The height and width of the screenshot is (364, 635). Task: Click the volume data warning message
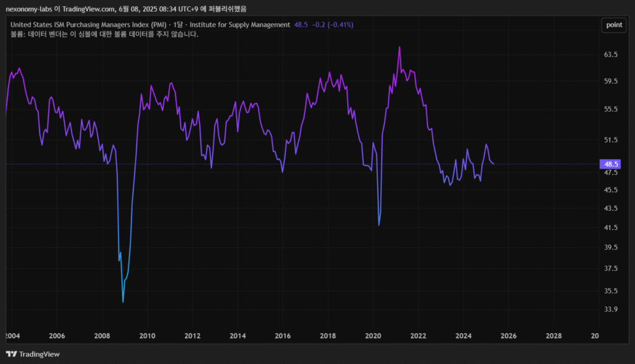(104, 34)
